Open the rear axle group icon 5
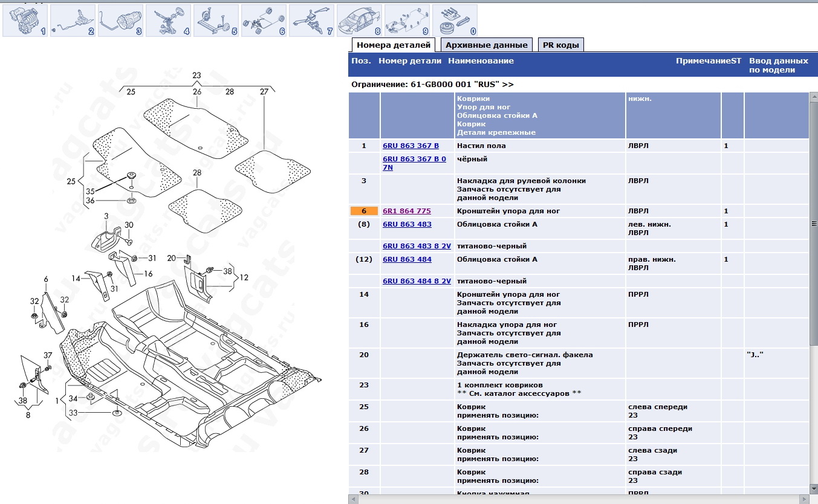The image size is (818, 504). point(216,21)
